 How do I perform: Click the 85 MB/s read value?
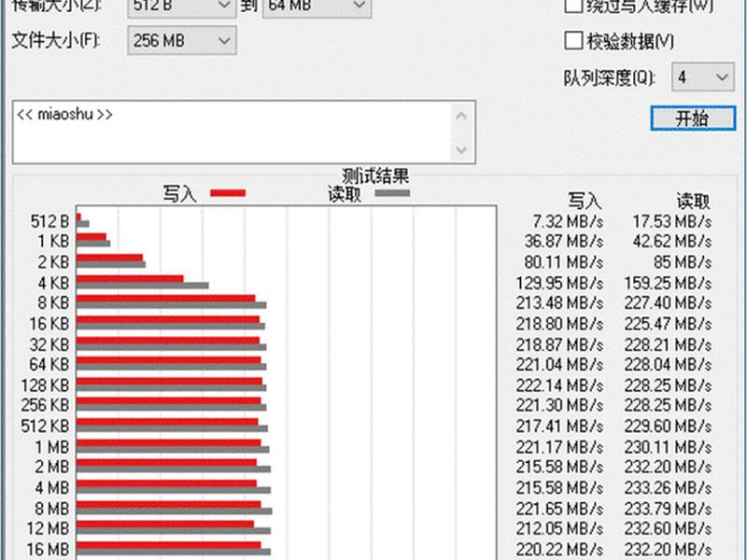pyautogui.click(x=683, y=262)
